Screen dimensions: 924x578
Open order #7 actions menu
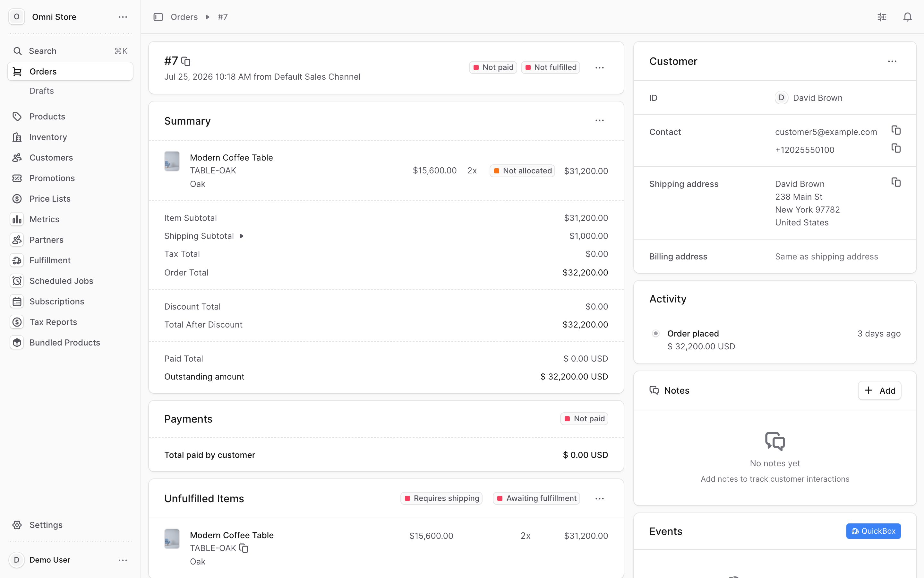point(599,68)
